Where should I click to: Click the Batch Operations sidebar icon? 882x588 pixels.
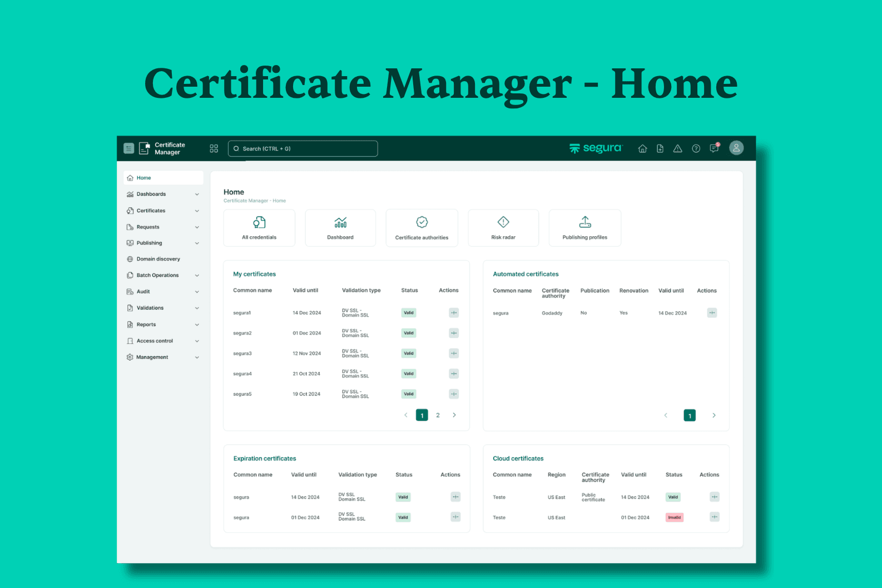point(130,275)
